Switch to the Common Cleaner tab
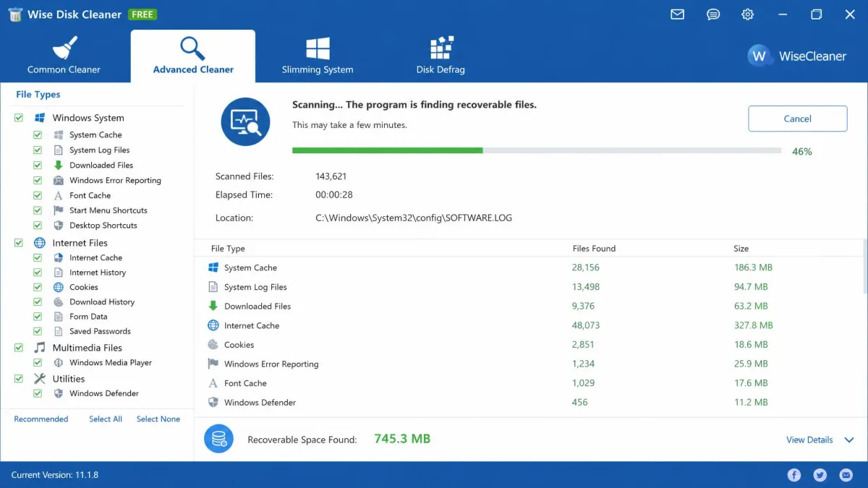868x488 pixels. click(64, 56)
